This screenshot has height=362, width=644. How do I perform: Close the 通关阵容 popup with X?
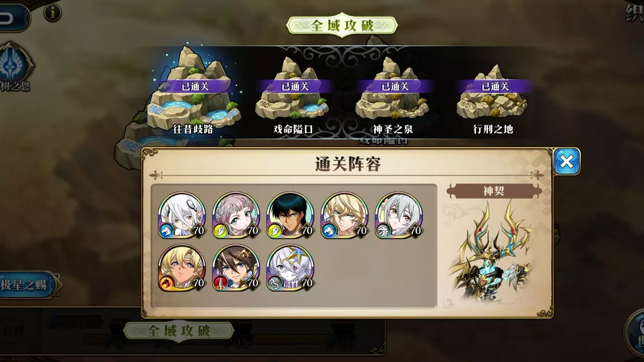567,162
